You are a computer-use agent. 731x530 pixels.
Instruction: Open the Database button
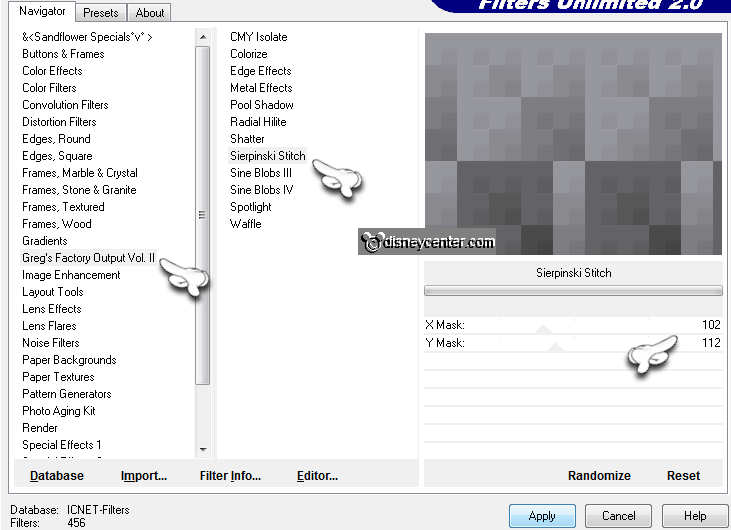(x=57, y=476)
